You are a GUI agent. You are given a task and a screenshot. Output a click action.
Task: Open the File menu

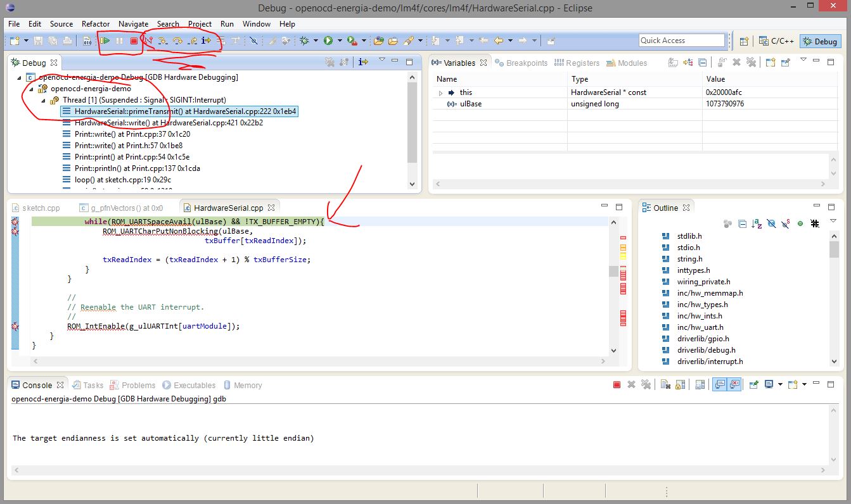click(x=14, y=24)
